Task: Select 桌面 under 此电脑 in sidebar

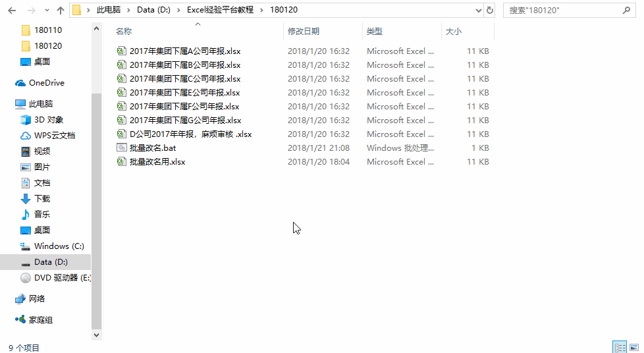Action: coord(42,230)
